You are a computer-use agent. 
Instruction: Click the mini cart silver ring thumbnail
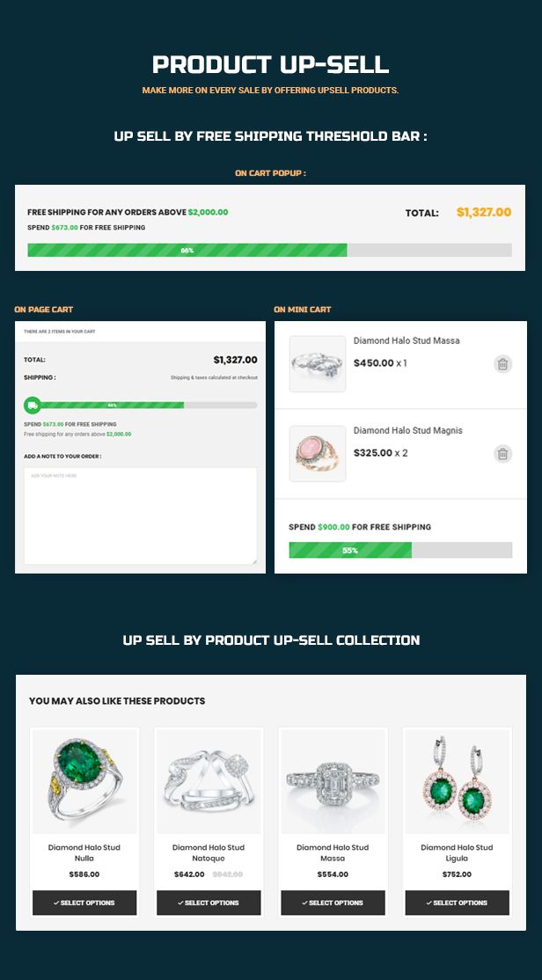pyautogui.click(x=318, y=363)
